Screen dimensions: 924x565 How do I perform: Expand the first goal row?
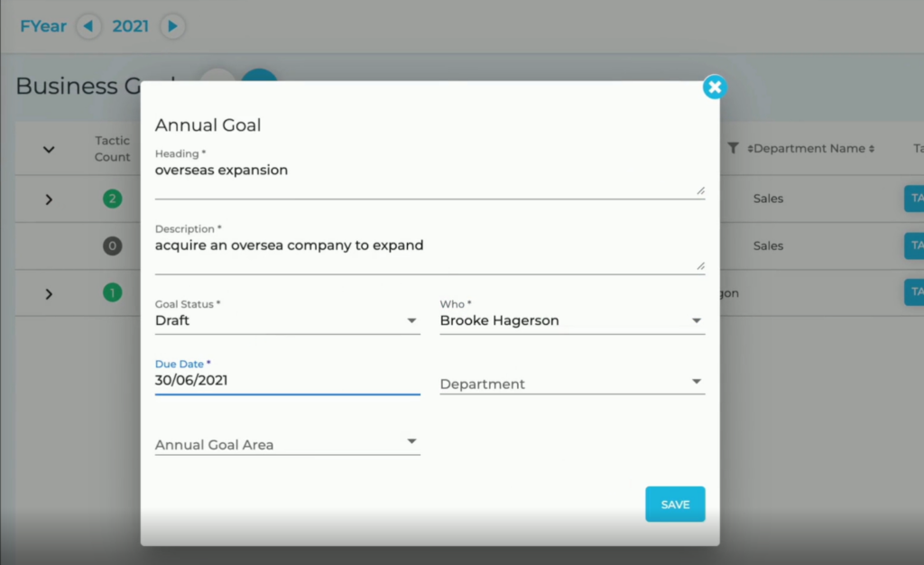tap(49, 199)
